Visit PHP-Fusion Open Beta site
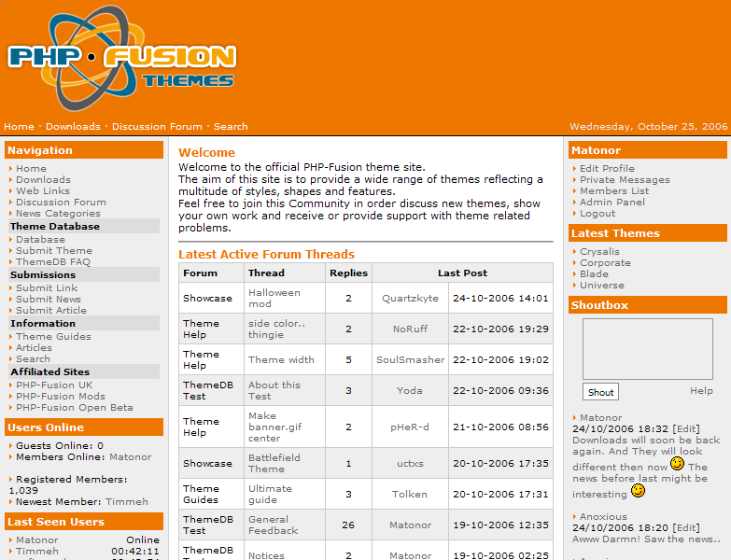Screen dimensions: 731x560 point(75,407)
